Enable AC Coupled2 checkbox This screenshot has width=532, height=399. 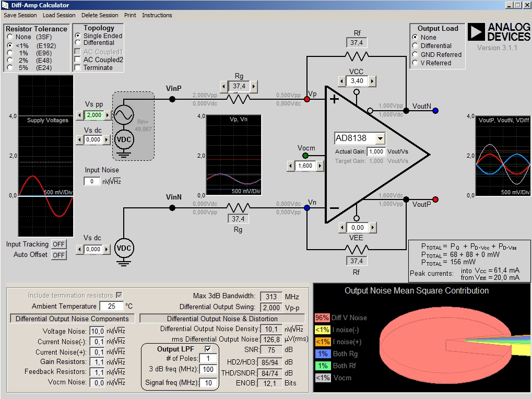[78, 60]
